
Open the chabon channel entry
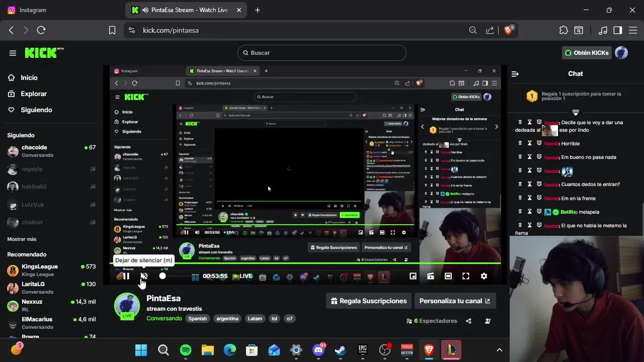[x=51, y=222]
